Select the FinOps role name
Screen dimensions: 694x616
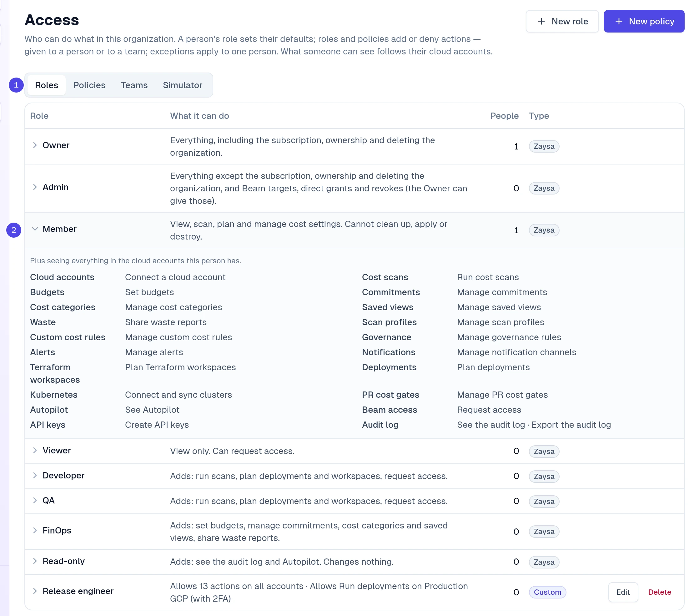(x=57, y=530)
